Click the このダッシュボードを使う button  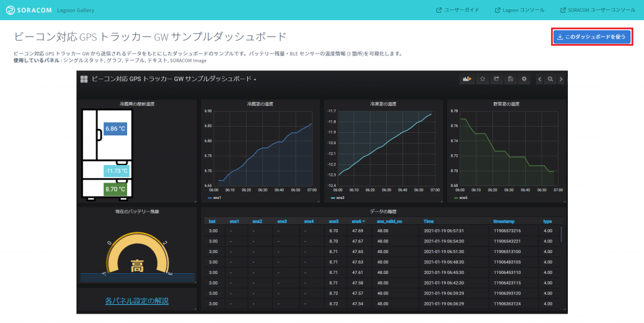[x=591, y=37]
